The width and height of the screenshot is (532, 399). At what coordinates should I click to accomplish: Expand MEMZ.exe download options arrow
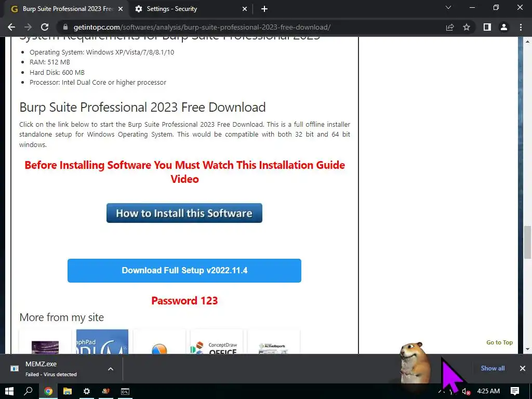coord(111,369)
